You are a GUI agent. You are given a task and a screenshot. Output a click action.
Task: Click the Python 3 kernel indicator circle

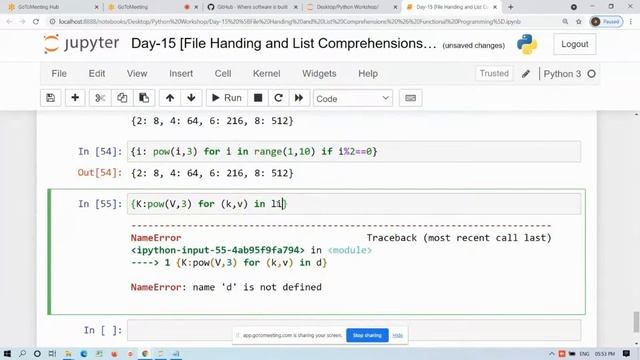click(591, 74)
